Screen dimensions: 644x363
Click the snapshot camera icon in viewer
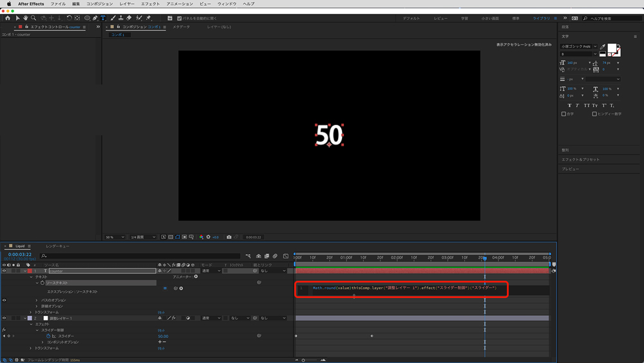229,237
